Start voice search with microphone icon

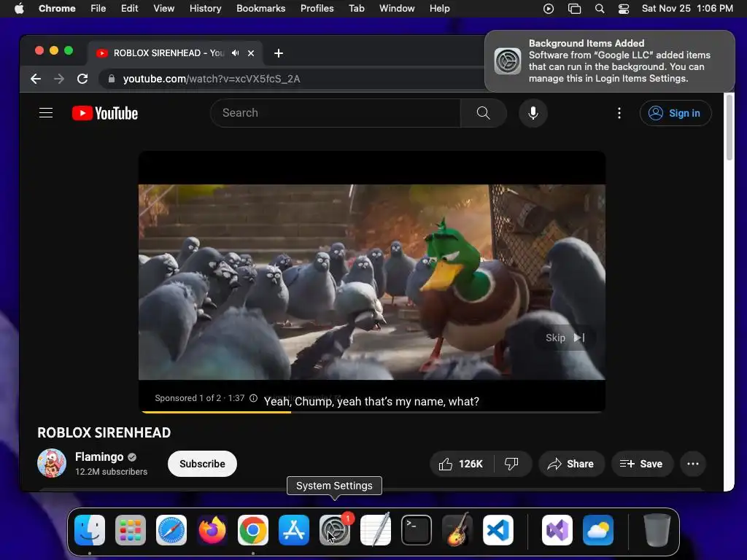[x=533, y=113]
